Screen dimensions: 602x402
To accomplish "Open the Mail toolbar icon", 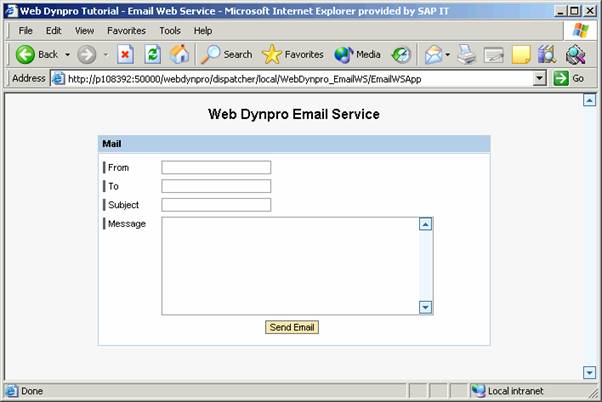I will [432, 54].
